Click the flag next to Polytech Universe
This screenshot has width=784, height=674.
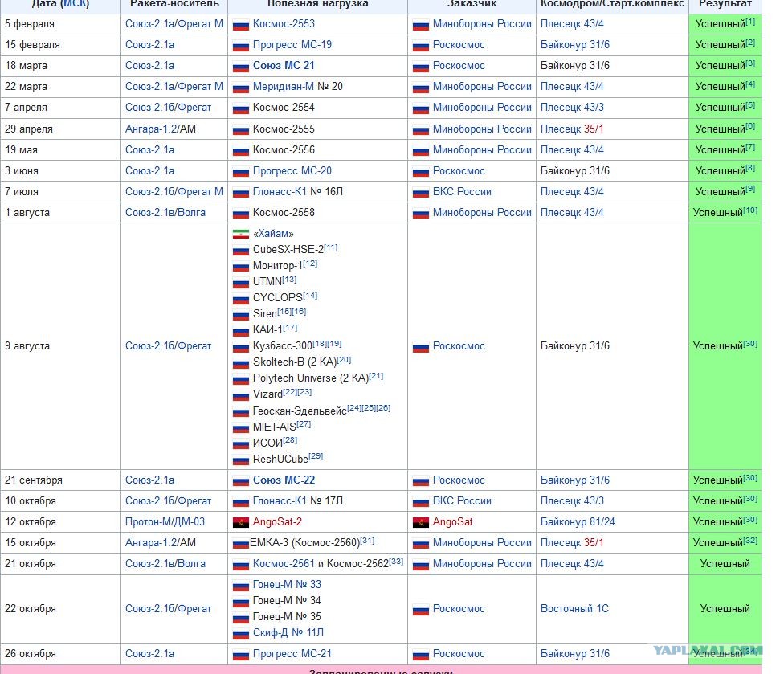240,379
